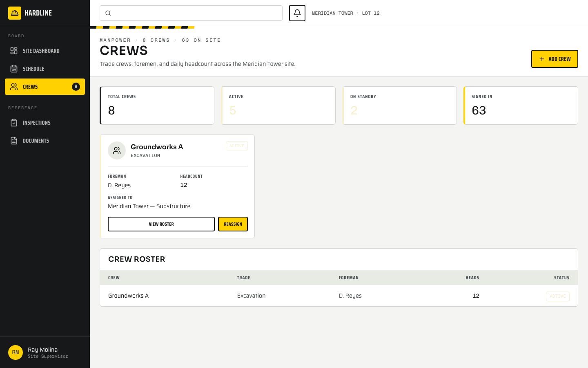Click the Crew Roster heading

pos(137,259)
